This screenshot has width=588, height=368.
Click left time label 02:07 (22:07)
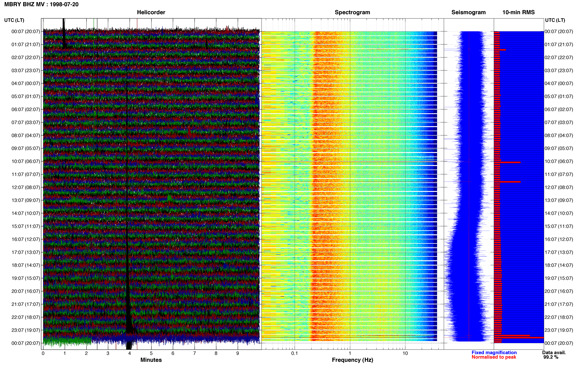click(x=26, y=57)
